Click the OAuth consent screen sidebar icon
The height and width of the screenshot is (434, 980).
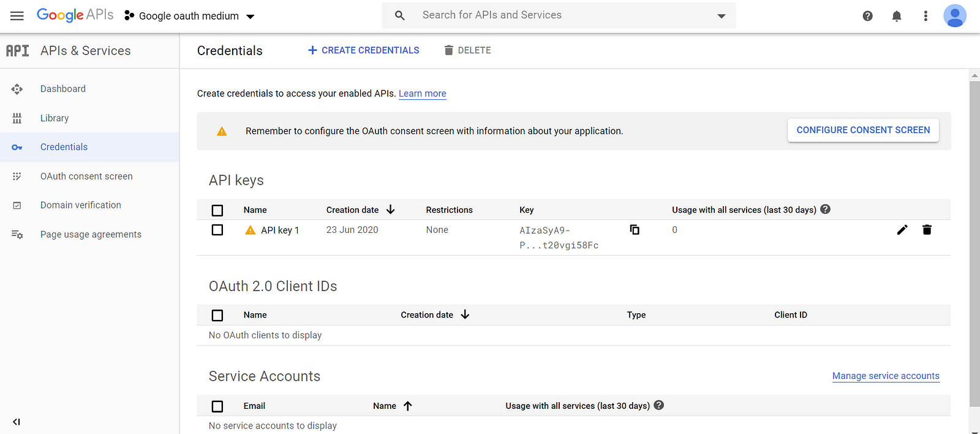[17, 177]
